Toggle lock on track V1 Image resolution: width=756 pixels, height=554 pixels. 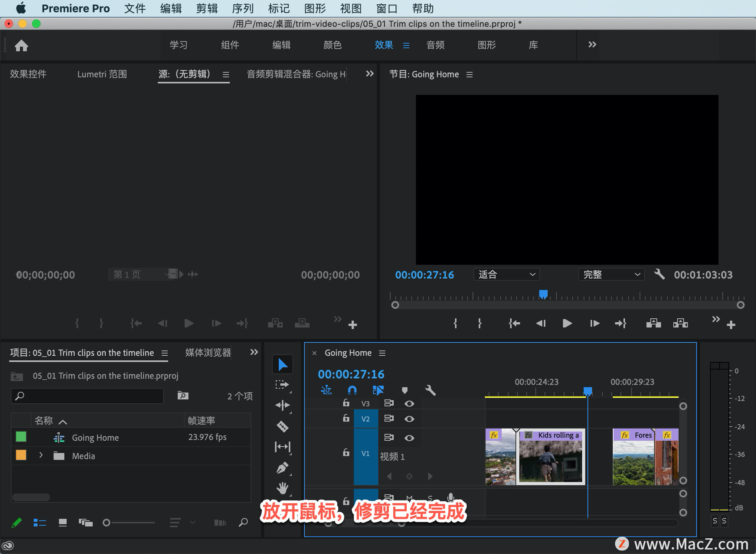346,453
